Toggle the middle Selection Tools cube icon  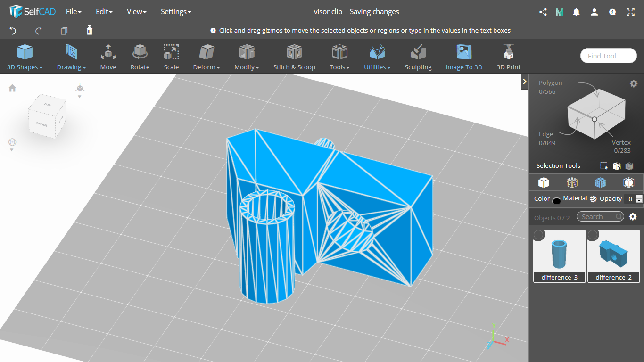616,166
